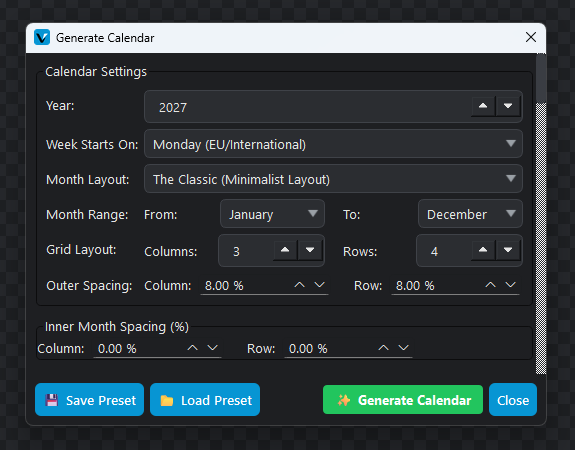Increment the Columns grid value

point(285,250)
